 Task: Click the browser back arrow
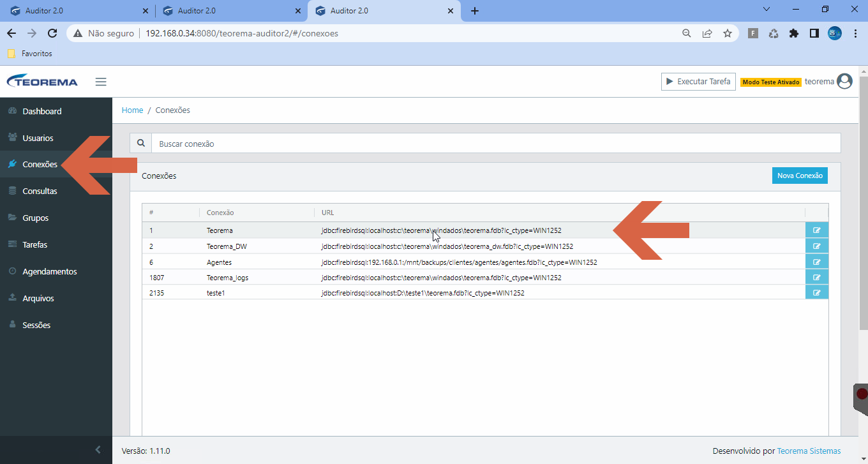point(11,33)
